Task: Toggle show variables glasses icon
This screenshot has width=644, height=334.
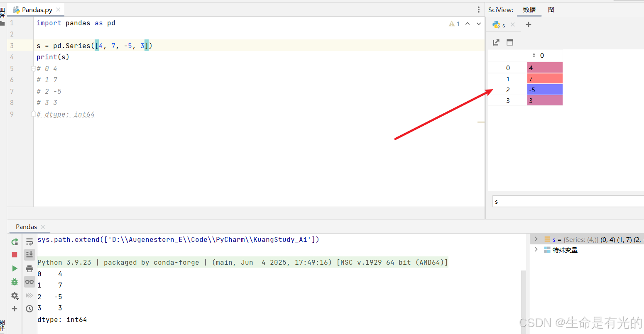Action: coord(29,282)
